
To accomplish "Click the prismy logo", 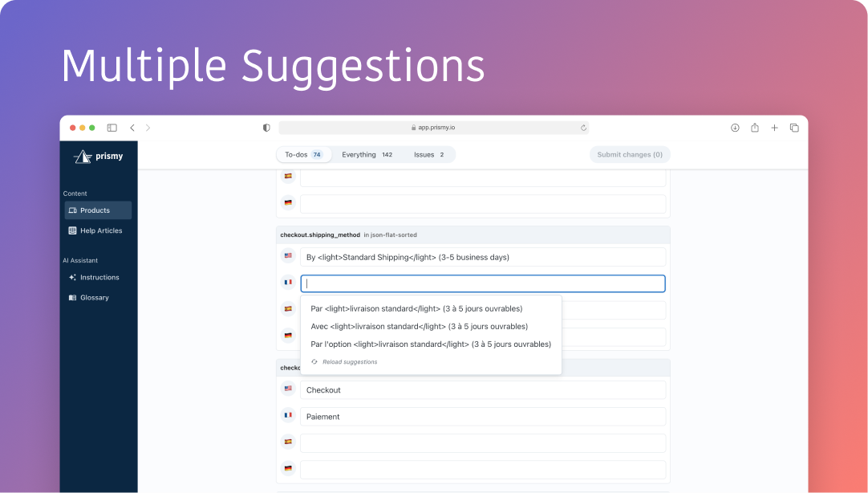I will click(x=98, y=156).
